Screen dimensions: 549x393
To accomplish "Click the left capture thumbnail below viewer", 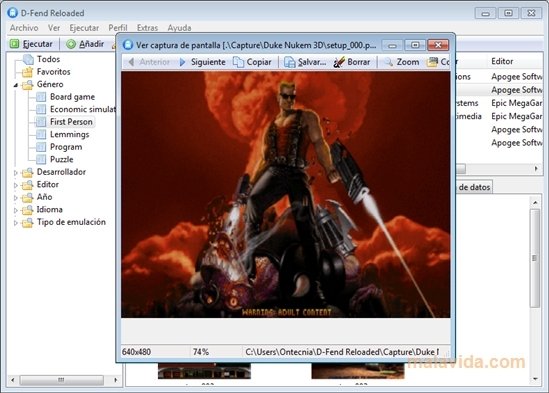I will (204, 371).
